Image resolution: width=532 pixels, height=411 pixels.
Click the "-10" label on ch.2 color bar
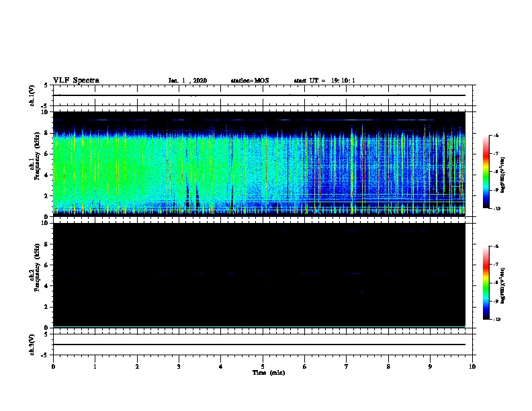(x=496, y=320)
